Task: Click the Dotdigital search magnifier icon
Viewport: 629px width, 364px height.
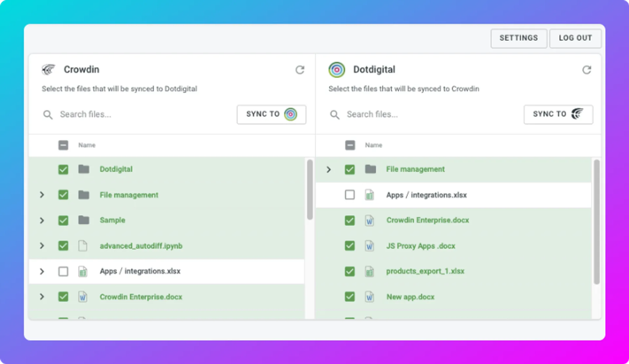Action: [334, 115]
